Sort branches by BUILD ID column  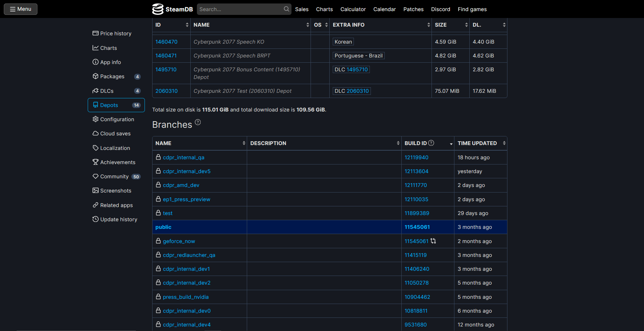pos(428,143)
